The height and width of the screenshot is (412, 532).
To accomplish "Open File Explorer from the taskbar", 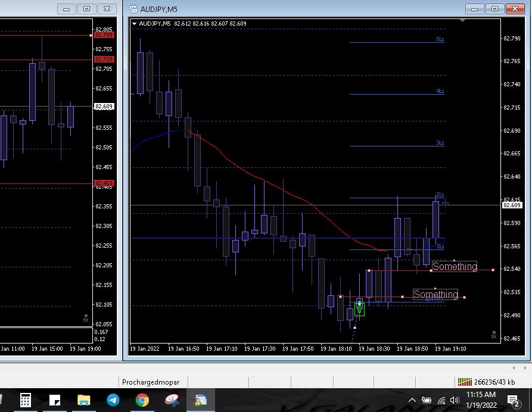I will point(84,400).
